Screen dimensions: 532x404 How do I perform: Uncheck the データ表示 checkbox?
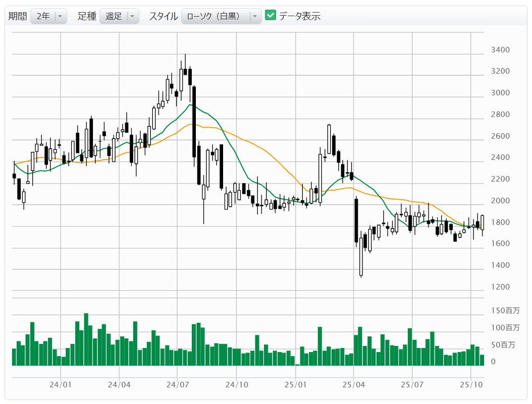tap(271, 16)
